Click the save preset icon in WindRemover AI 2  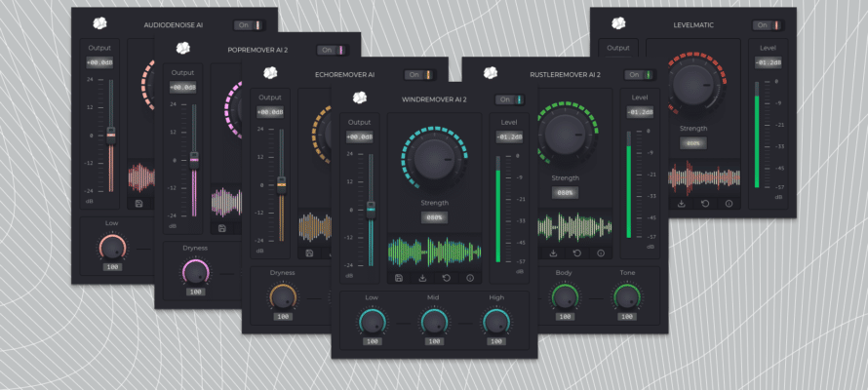coord(399,278)
